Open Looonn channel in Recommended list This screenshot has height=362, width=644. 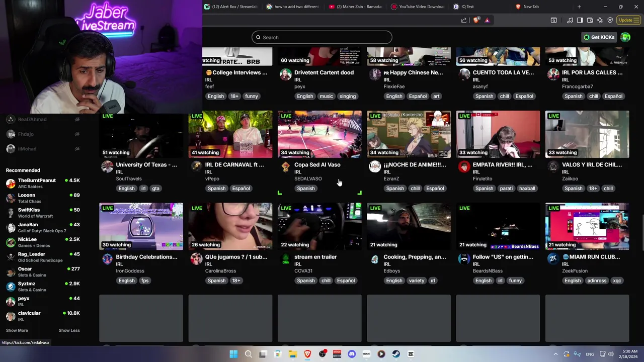pos(43,198)
